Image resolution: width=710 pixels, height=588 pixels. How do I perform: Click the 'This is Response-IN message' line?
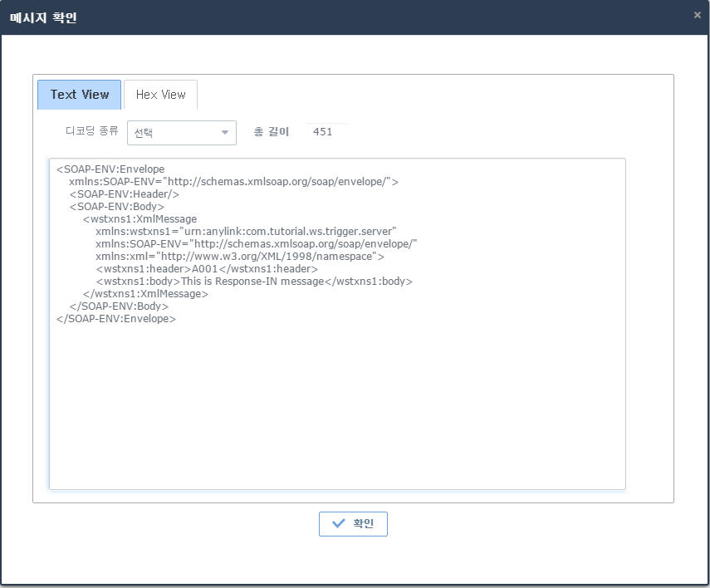pos(254,282)
